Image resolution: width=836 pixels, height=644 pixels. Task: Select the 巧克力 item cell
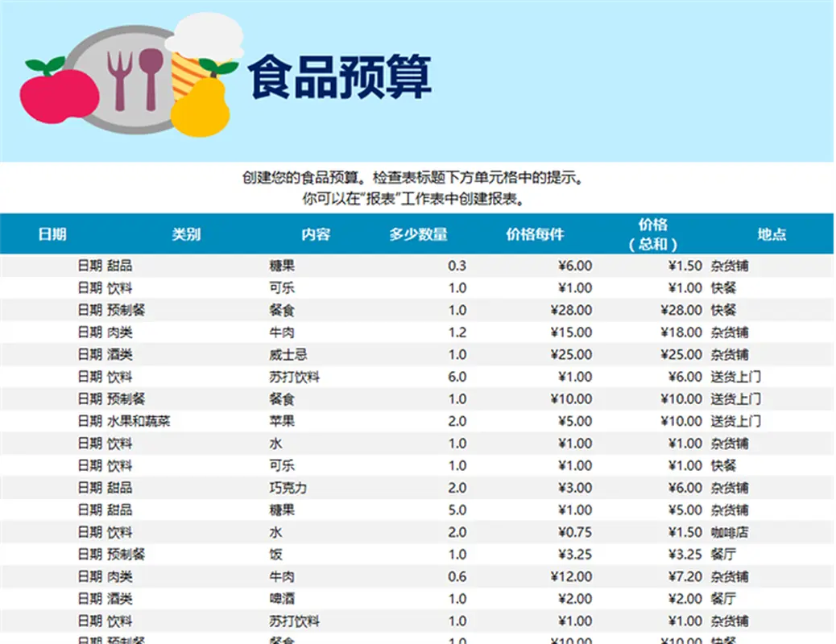coord(288,488)
